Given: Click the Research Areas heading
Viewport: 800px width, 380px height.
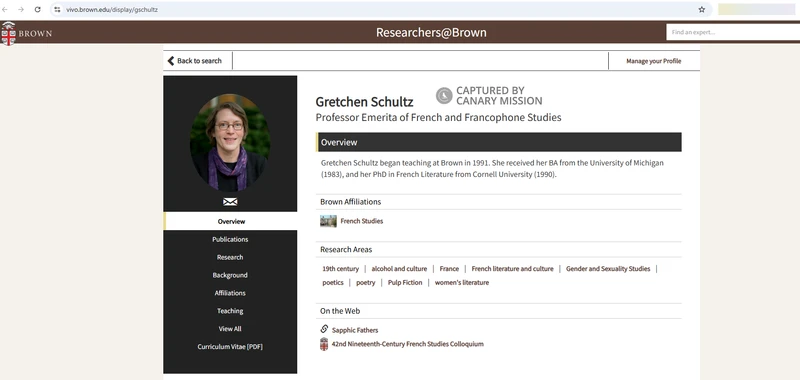Looking at the screenshot, I should click(x=346, y=249).
